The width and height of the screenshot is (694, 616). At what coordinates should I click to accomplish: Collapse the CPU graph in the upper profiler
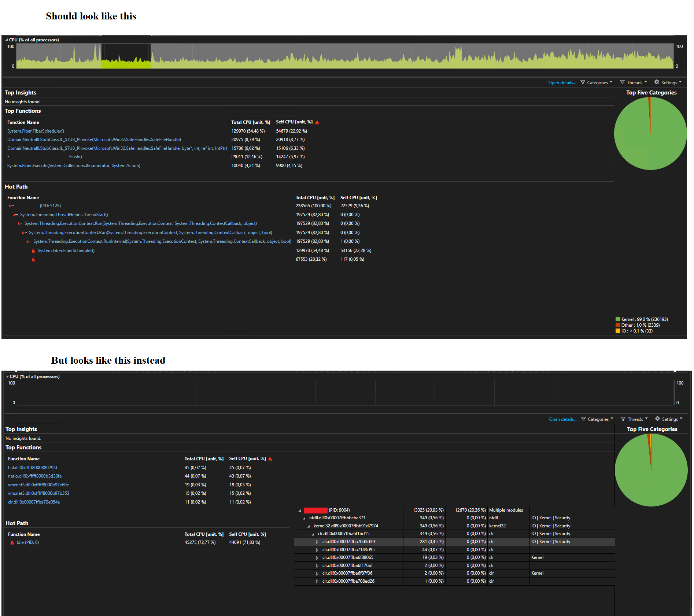click(x=7, y=40)
